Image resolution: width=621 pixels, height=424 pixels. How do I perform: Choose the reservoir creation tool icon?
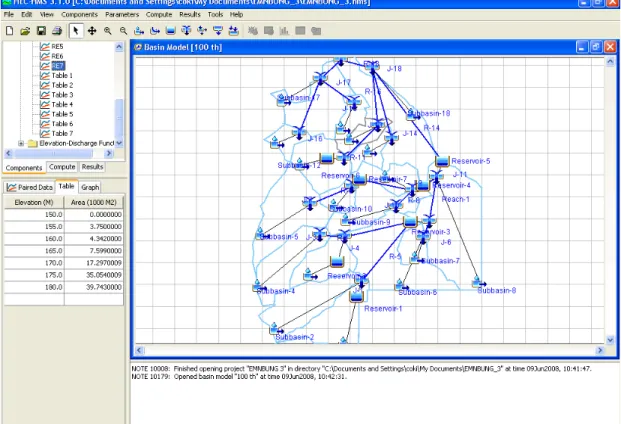tap(171, 31)
